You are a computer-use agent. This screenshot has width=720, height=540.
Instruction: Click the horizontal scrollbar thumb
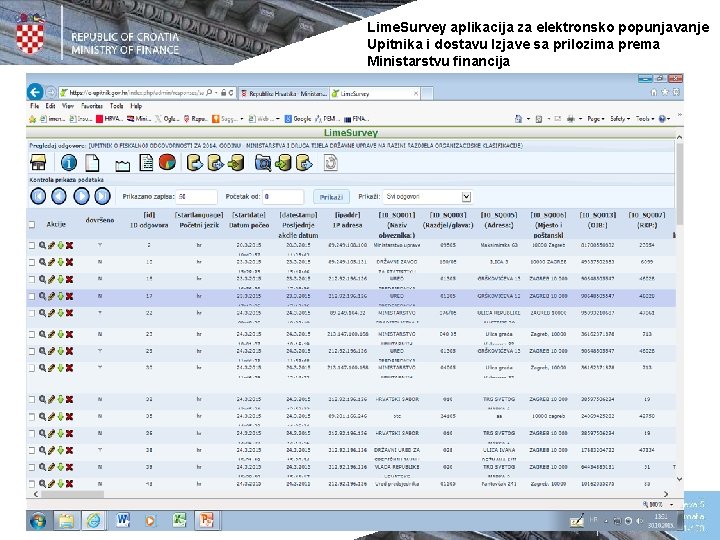73,494
